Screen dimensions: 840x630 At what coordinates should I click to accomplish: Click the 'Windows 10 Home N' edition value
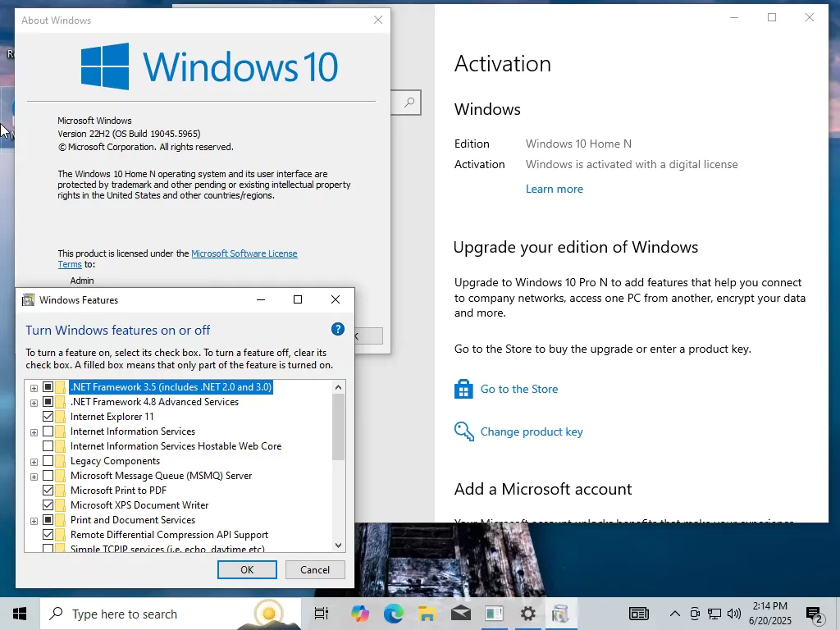click(x=578, y=144)
